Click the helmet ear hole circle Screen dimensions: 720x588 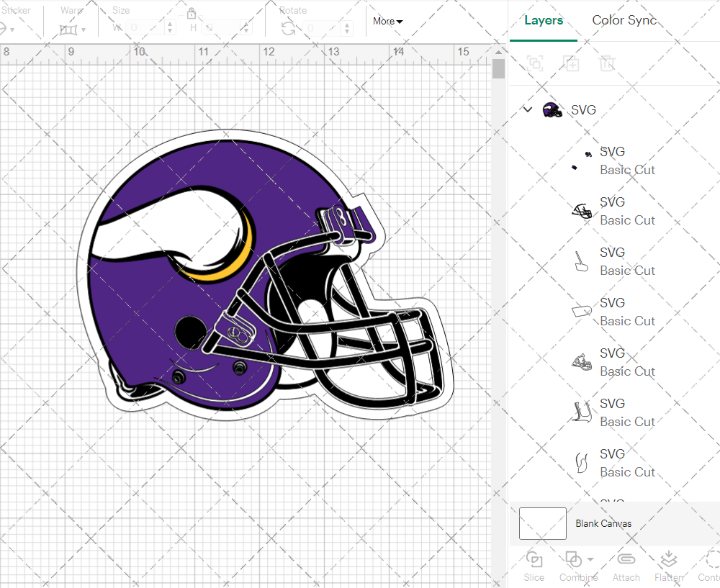(191, 333)
